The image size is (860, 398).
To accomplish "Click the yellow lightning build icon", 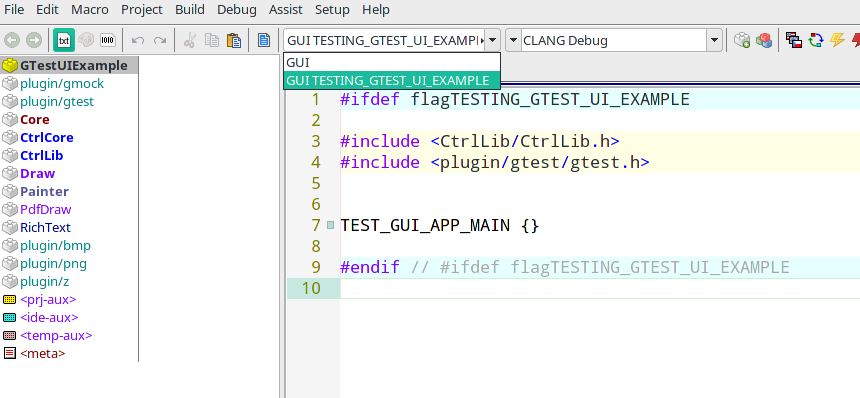I will tap(837, 40).
